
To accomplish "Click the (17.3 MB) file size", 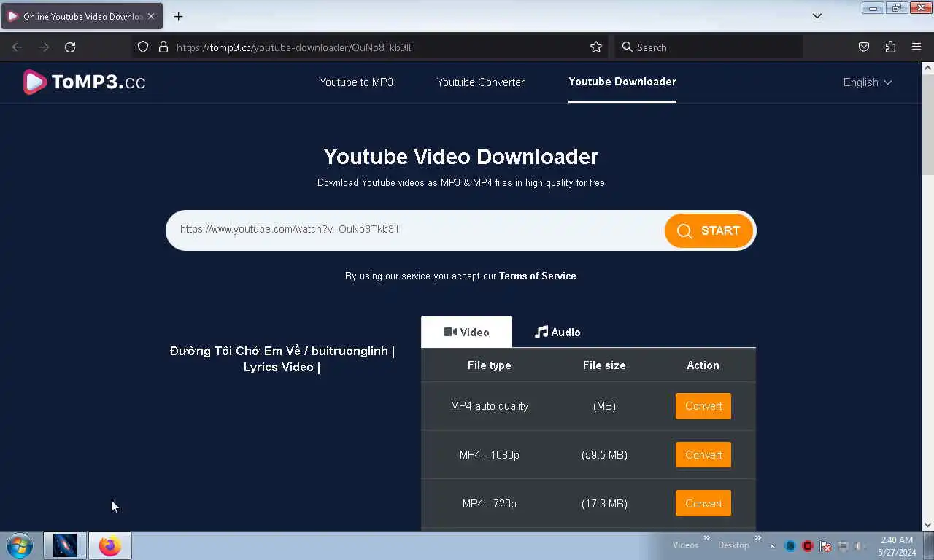I will click(x=604, y=504).
